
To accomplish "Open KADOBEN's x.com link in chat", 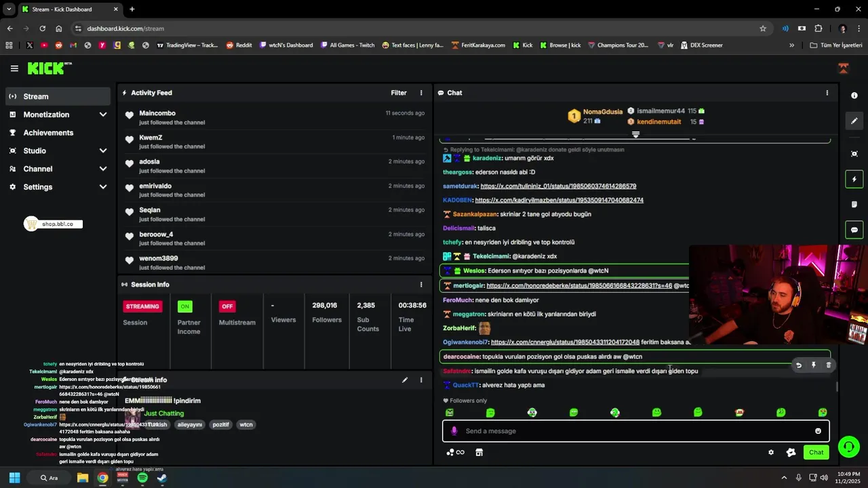I will coord(559,201).
